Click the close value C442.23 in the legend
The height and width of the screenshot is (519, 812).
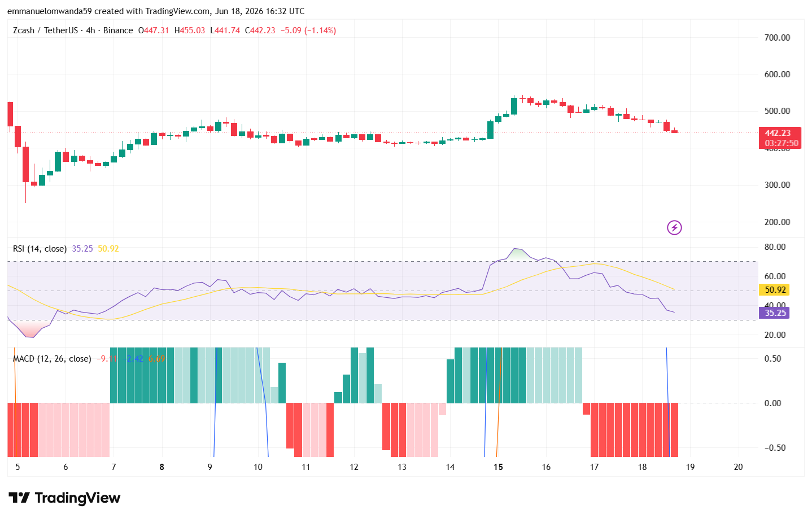(260, 30)
